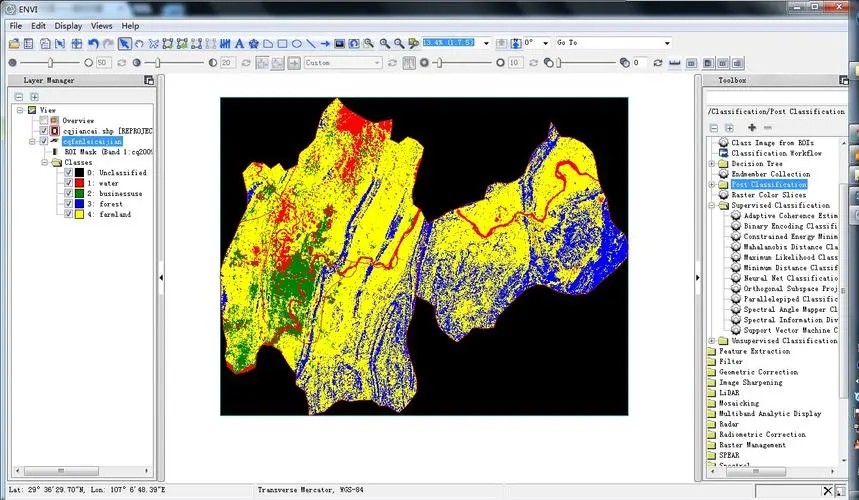Launch Support Vector Machine Classification

pos(786,330)
